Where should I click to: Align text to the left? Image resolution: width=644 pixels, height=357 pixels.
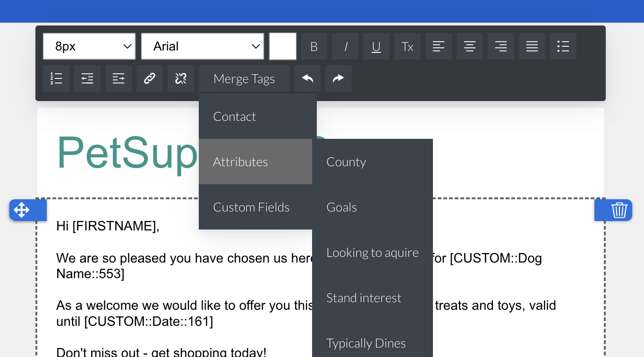coord(439,46)
